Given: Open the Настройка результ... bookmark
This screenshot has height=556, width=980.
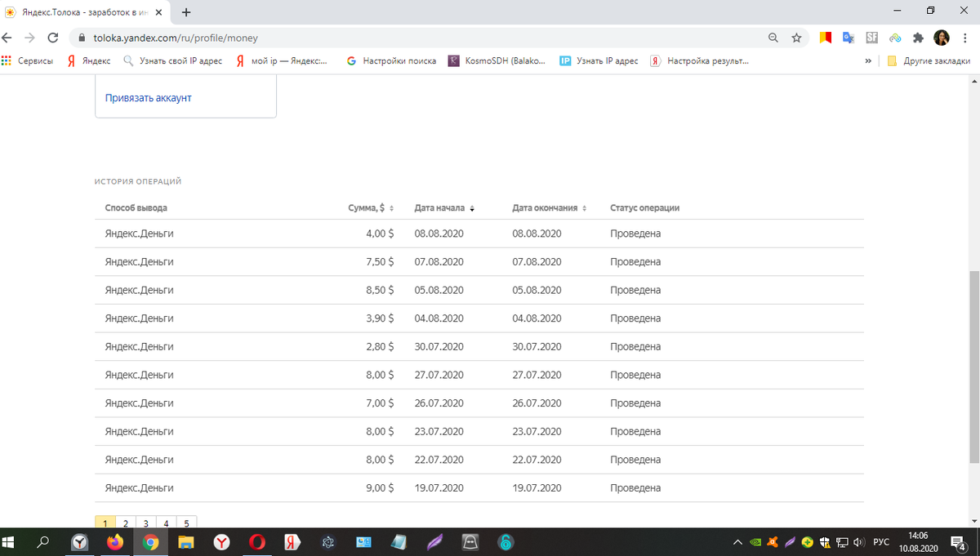Looking at the screenshot, I should point(700,60).
